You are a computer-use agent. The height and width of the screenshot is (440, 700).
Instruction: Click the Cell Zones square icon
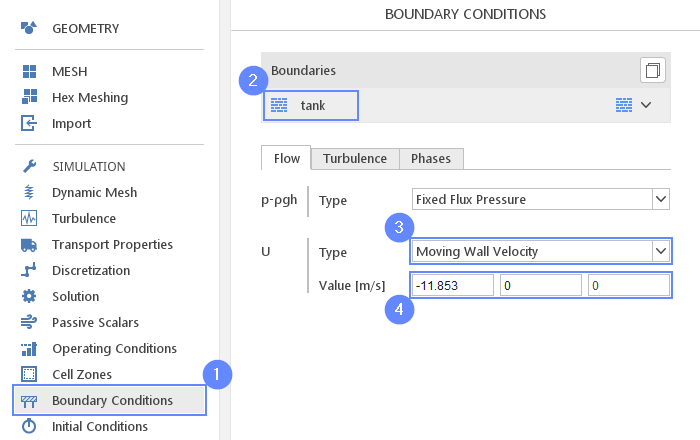29,374
